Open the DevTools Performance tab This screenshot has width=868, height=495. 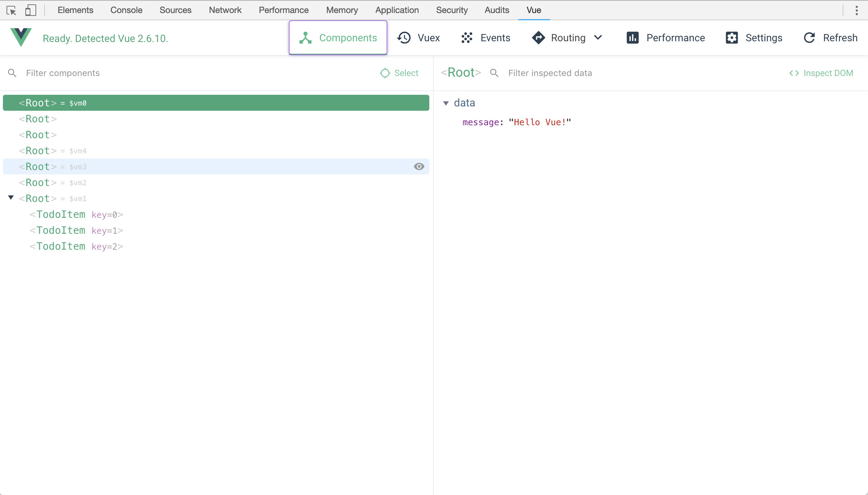[284, 10]
